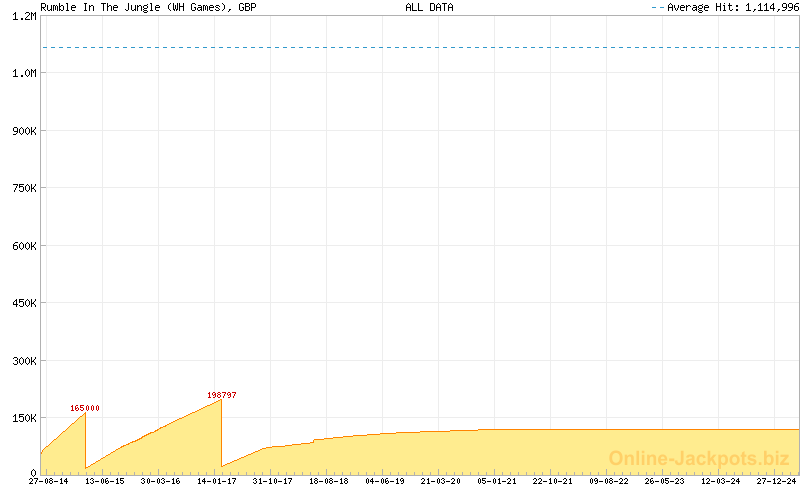The image size is (800, 490).
Task: Click the 26-05-23 date label
Action: (664, 481)
